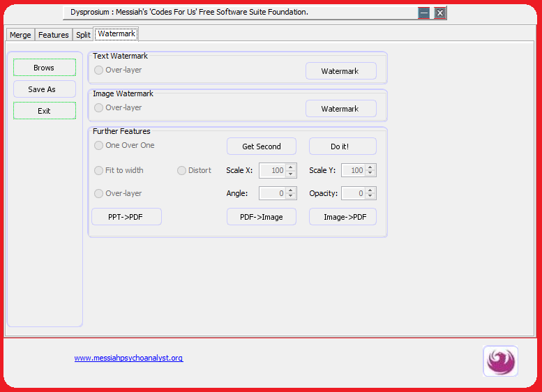
Task: Click the PPT->PDF button
Action: [x=126, y=217]
